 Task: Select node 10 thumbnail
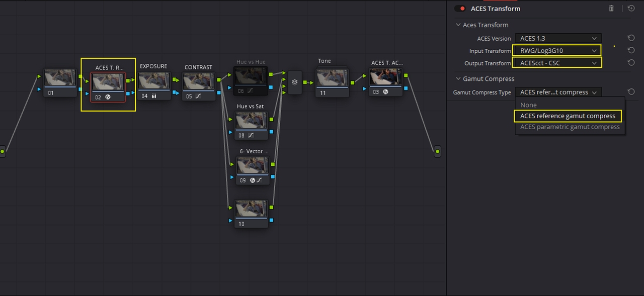click(x=251, y=209)
